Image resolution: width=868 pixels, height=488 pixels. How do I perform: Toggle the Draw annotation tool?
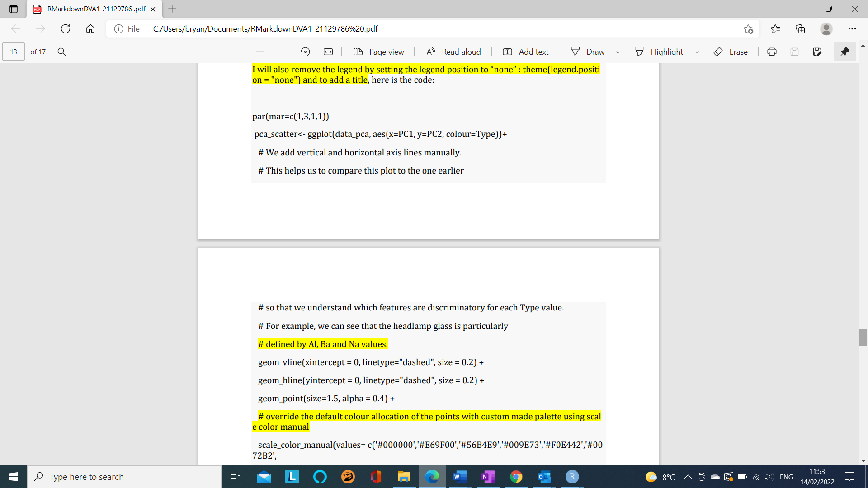pos(588,52)
